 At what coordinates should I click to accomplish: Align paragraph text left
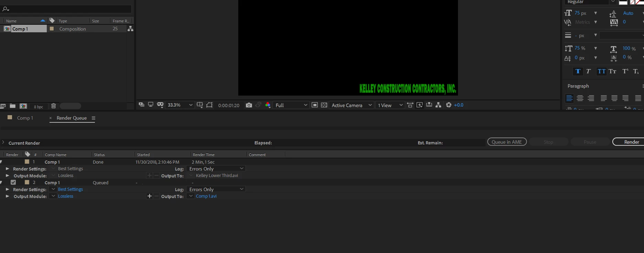[569, 98]
